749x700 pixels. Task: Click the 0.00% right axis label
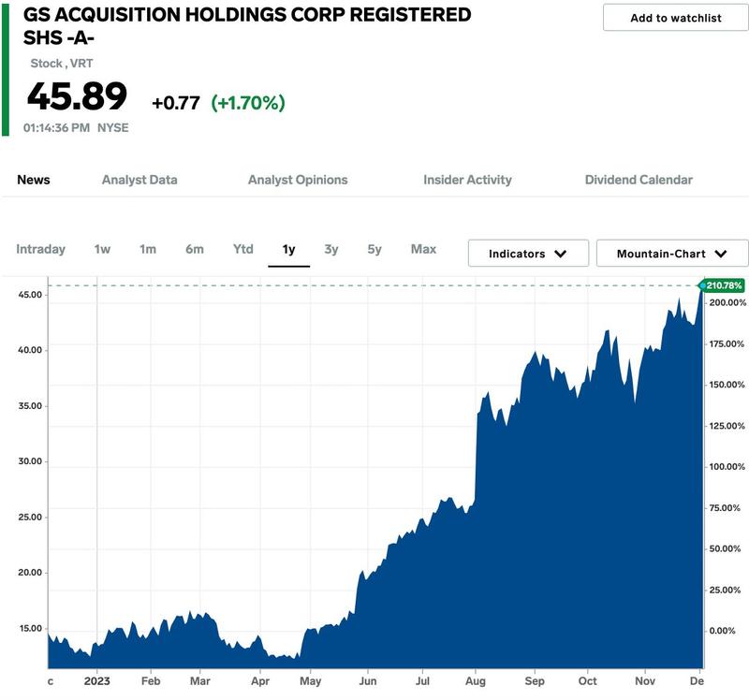(x=722, y=631)
